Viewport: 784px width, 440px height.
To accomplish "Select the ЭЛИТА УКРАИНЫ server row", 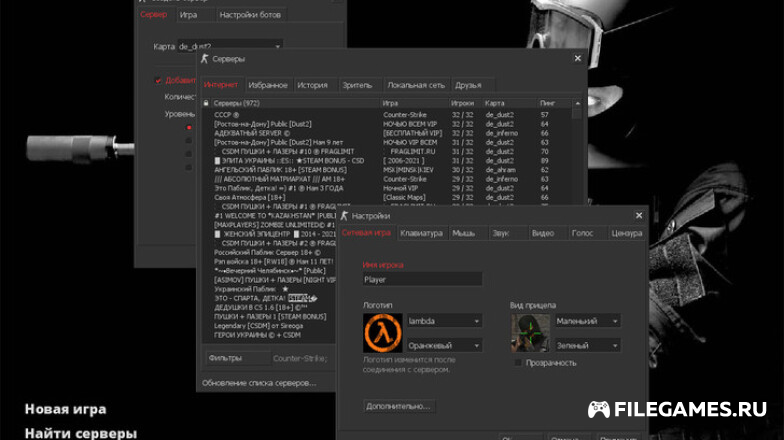I will (x=386, y=160).
